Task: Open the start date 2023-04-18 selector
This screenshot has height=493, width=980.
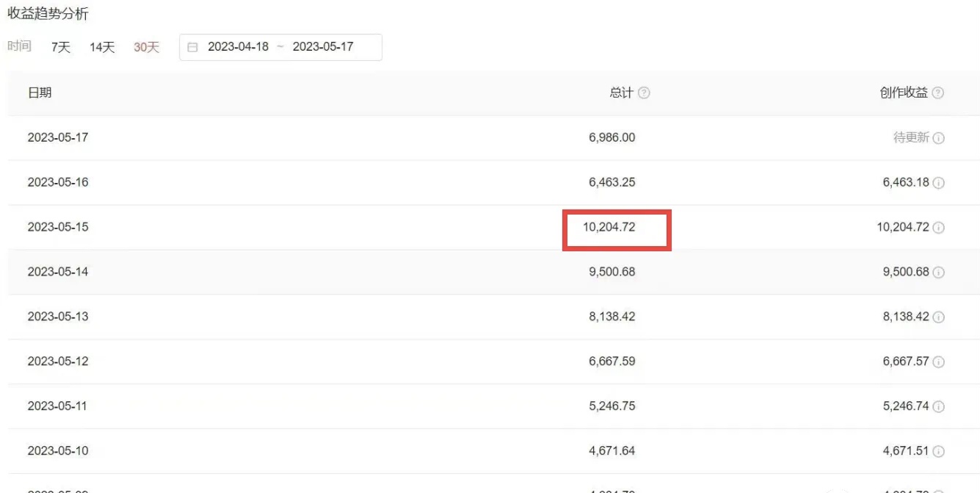Action: [239, 46]
